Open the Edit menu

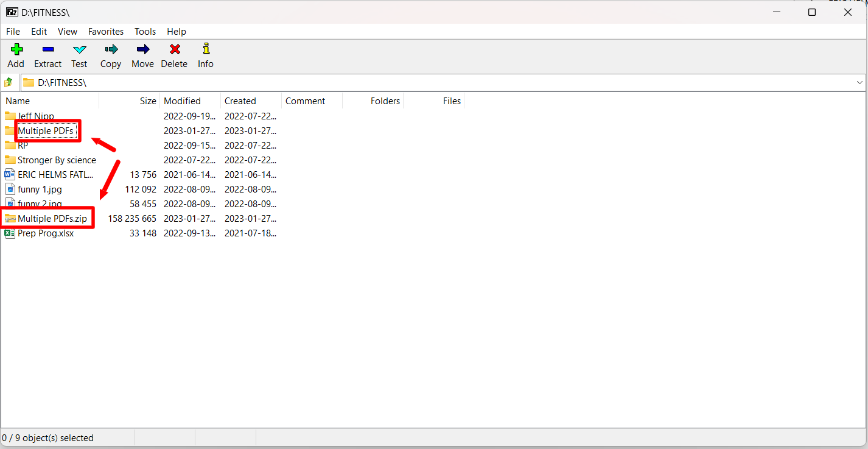pos(39,32)
